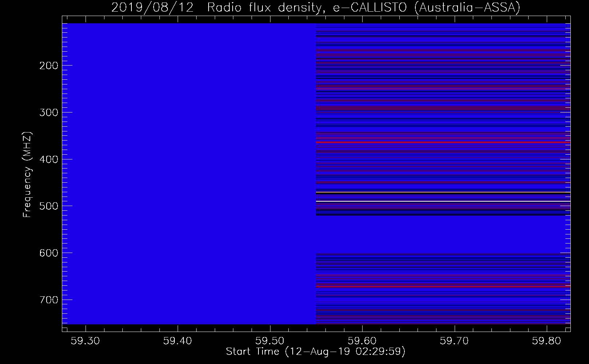Click the 59.60 time tick label

pyautogui.click(x=362, y=340)
